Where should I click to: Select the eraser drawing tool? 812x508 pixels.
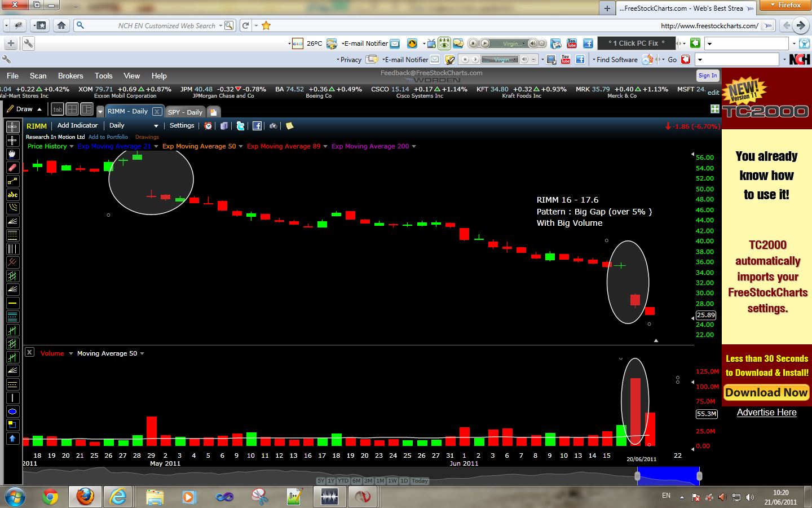coord(12,168)
